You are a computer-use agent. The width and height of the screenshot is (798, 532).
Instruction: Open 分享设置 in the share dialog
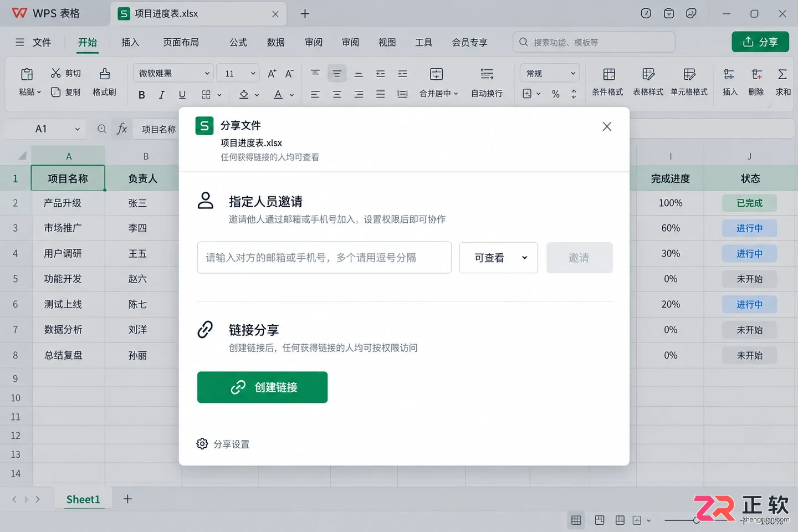pos(223,444)
